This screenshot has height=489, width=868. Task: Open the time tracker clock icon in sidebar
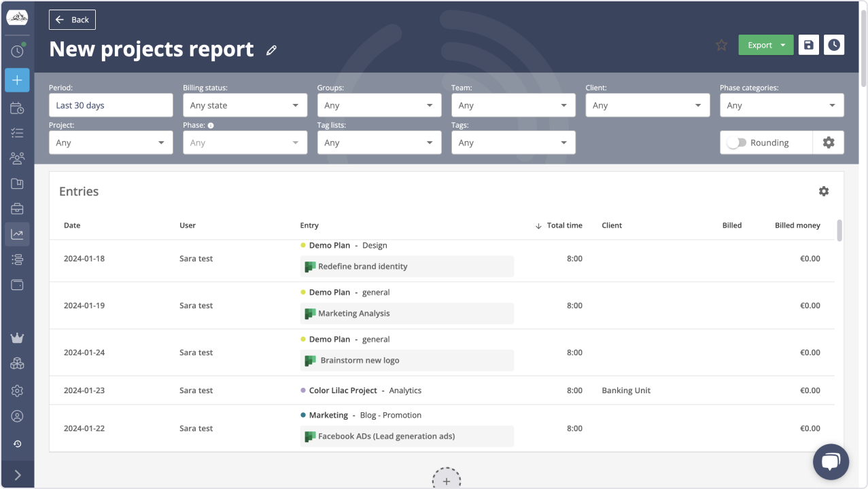point(17,50)
